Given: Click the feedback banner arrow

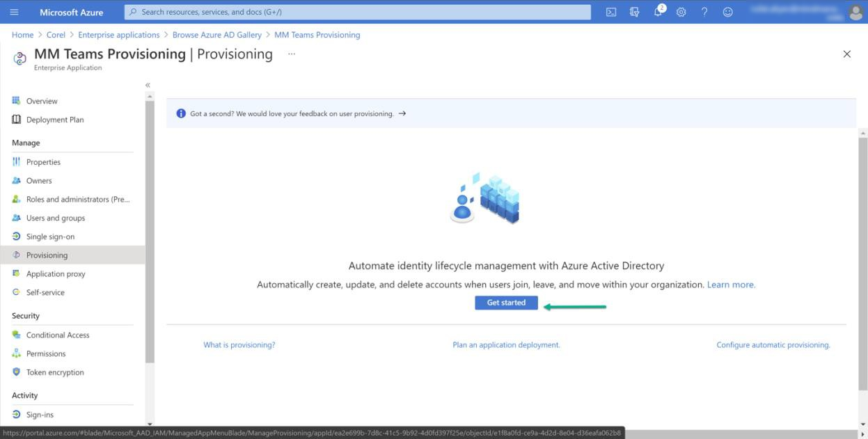Looking at the screenshot, I should 402,113.
